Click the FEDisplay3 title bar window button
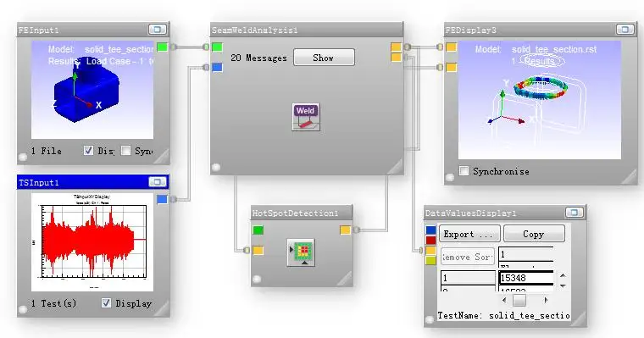This screenshot has width=644, height=338. coord(625,30)
